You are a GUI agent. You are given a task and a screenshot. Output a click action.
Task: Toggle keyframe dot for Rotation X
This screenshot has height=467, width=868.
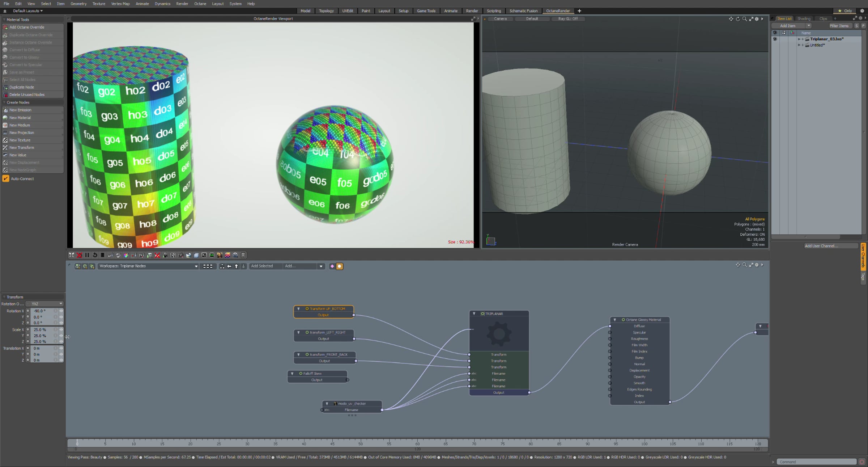tap(28, 311)
